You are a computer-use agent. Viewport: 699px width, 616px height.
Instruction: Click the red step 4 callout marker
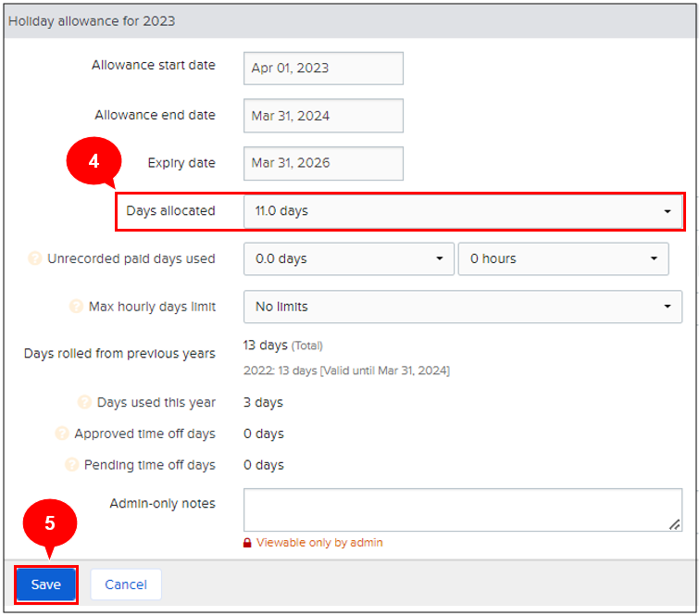[x=94, y=160]
